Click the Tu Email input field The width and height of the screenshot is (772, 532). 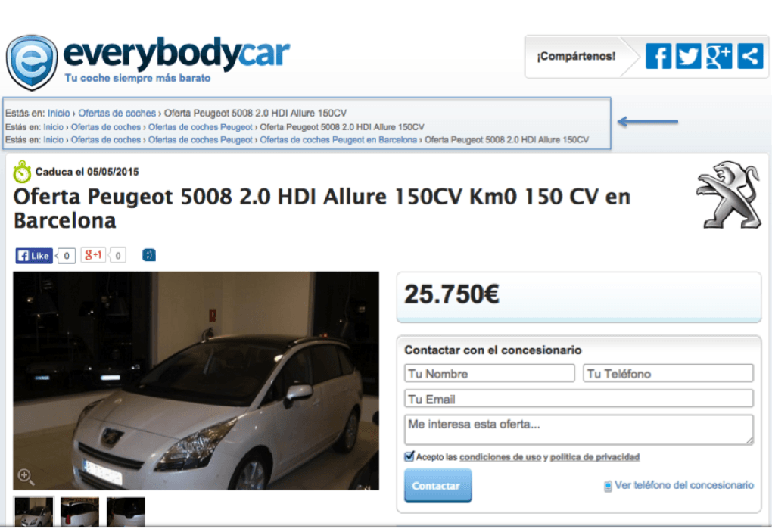tap(577, 399)
